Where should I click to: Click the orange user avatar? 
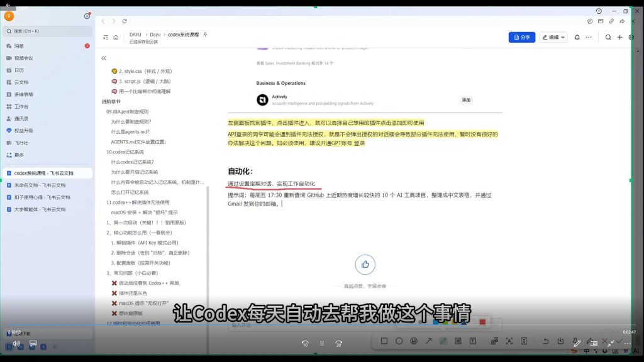[9, 16]
